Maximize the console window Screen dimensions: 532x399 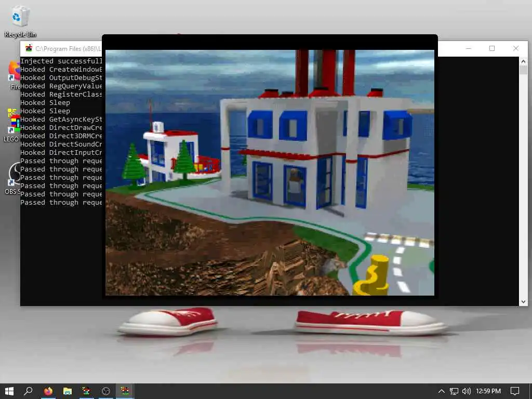click(492, 48)
